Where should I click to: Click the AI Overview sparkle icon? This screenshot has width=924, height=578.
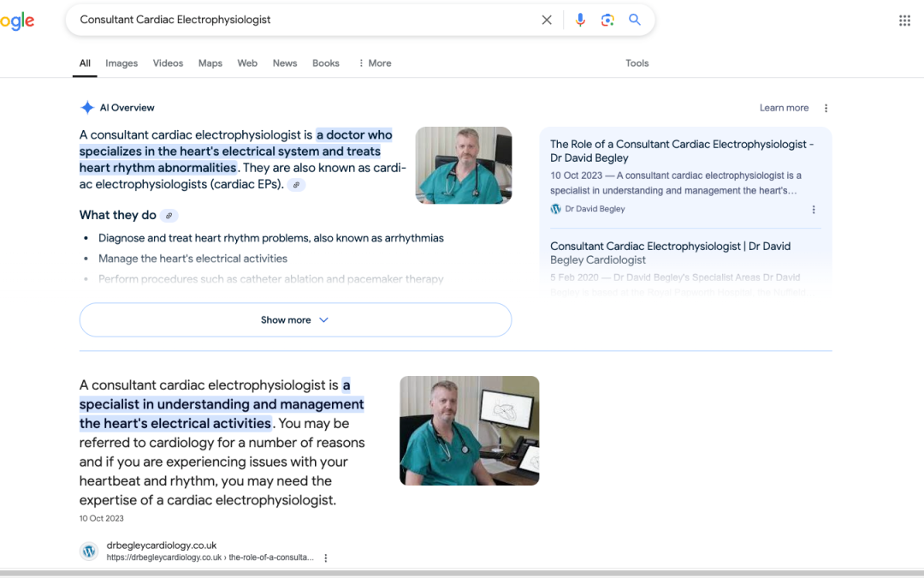click(86, 107)
